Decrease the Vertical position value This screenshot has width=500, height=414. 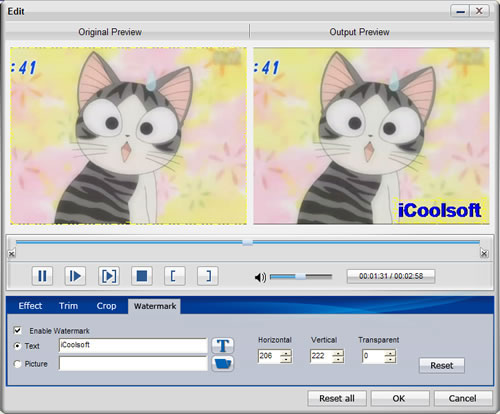(x=338, y=359)
